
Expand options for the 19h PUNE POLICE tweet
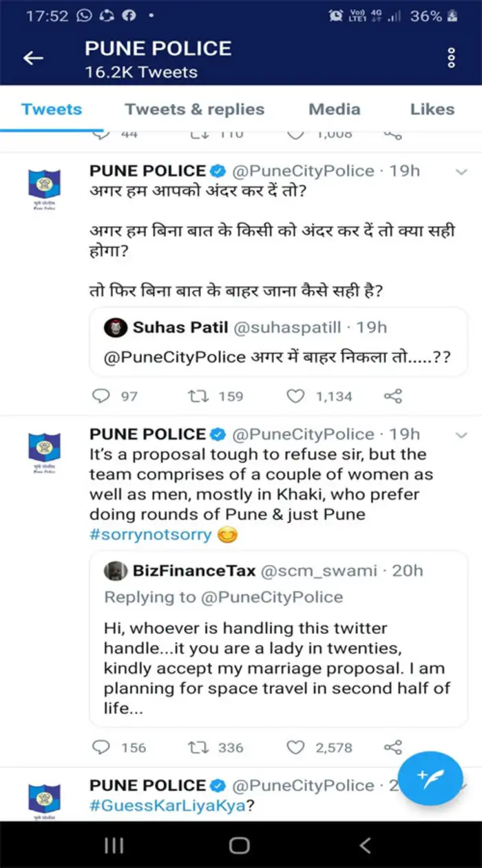point(461,171)
